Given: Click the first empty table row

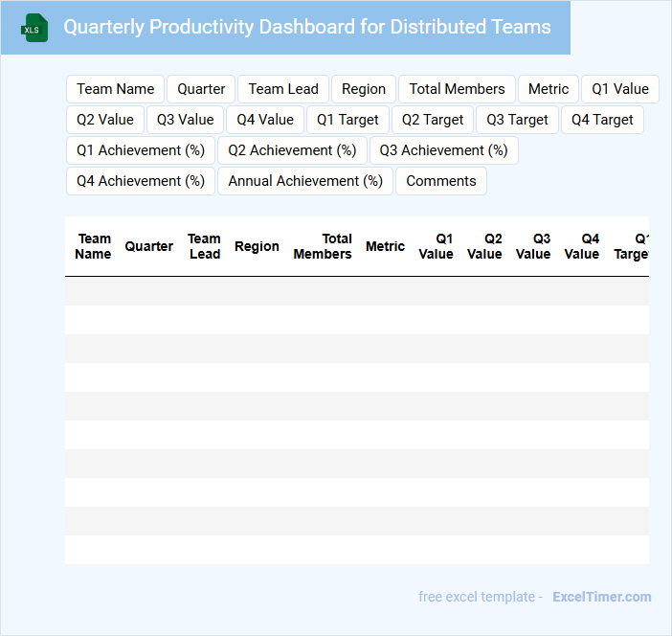Looking at the screenshot, I should [x=356, y=291].
